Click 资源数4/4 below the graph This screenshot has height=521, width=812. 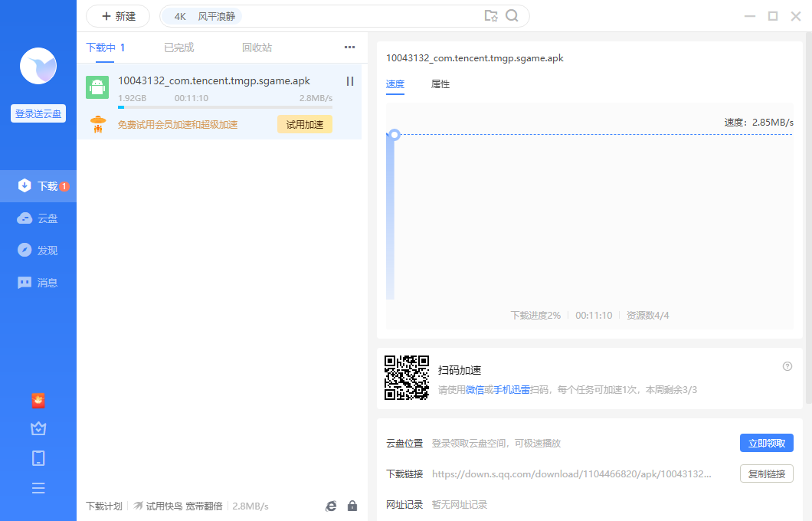[x=648, y=316]
